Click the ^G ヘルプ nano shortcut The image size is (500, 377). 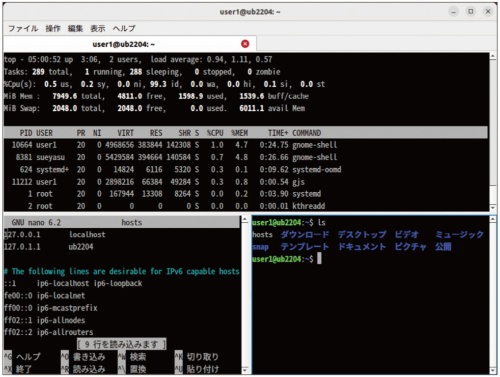[x=22, y=357]
